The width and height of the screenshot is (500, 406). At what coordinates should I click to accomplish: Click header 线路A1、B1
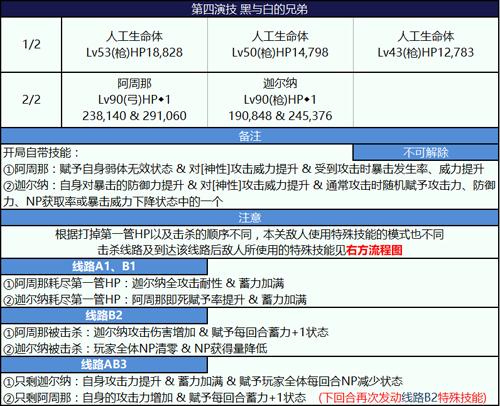(x=104, y=266)
